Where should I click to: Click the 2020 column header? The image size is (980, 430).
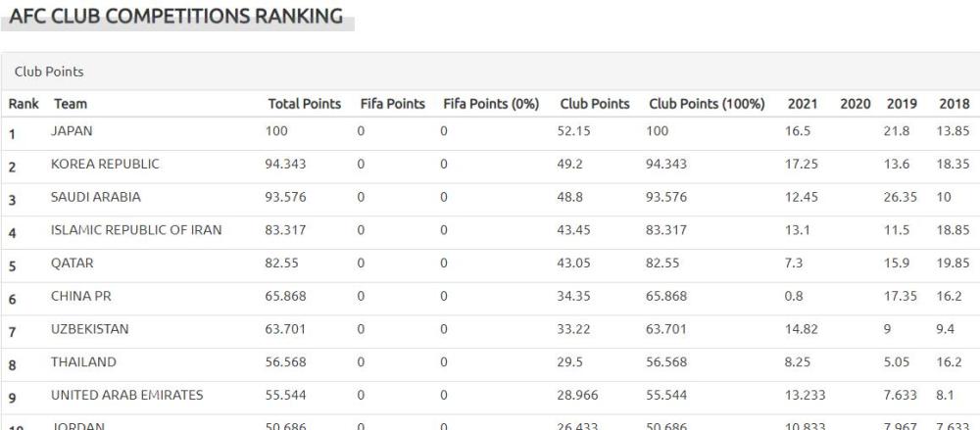point(855,104)
